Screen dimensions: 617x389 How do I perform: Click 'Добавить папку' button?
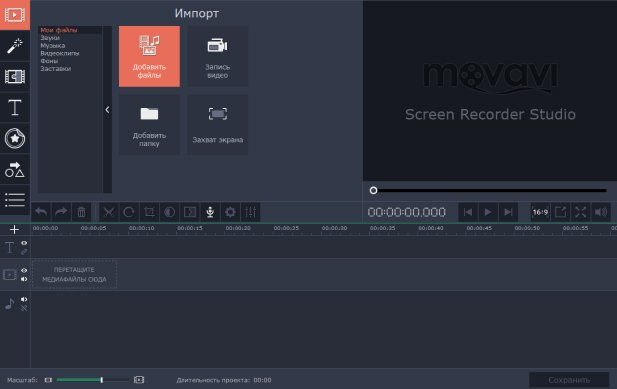pyautogui.click(x=150, y=124)
